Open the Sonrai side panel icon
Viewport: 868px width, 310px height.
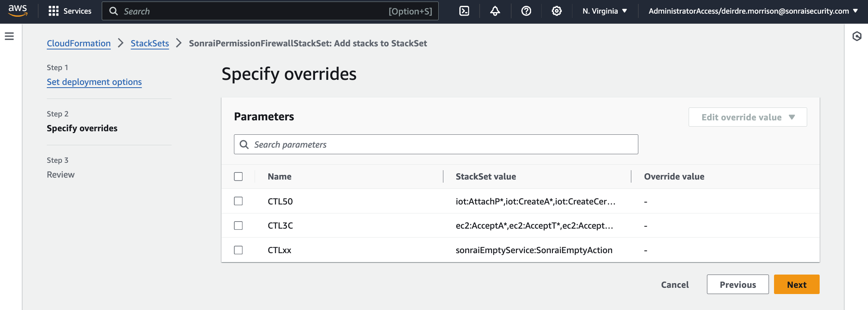tap(857, 36)
